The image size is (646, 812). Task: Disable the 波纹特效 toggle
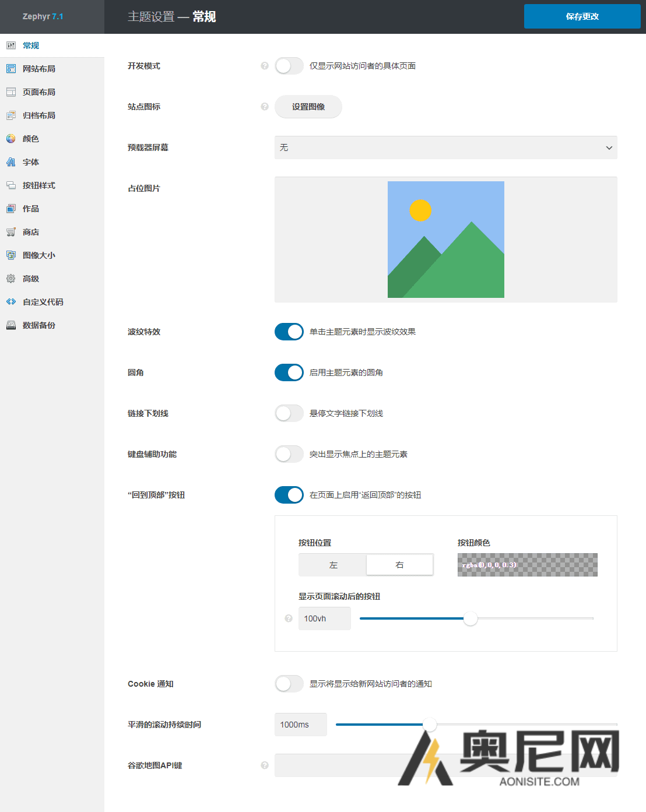pyautogui.click(x=289, y=332)
